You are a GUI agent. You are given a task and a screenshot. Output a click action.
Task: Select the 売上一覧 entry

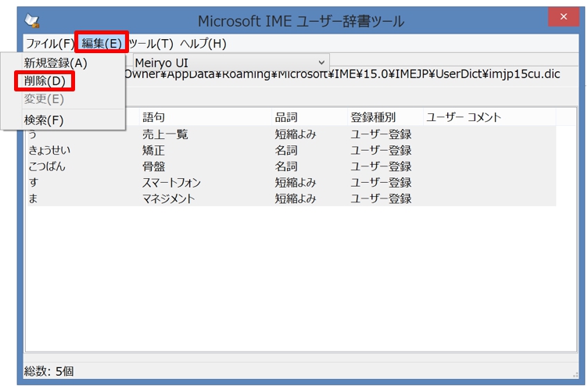[x=165, y=134]
